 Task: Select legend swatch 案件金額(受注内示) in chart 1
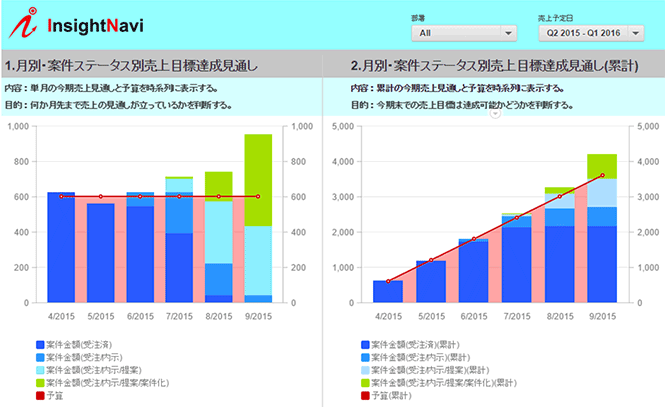(x=40, y=357)
